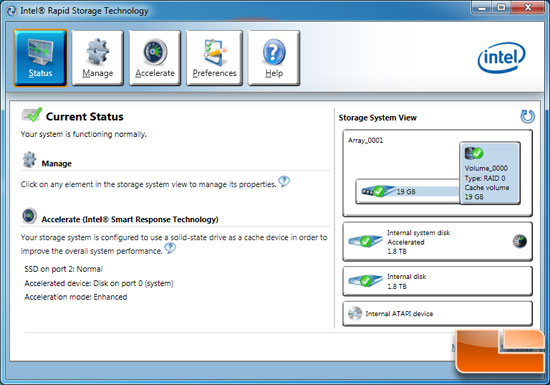550x385 pixels.
Task: Click the Volume_0000 volume icon with checkmark
Action: (x=474, y=153)
